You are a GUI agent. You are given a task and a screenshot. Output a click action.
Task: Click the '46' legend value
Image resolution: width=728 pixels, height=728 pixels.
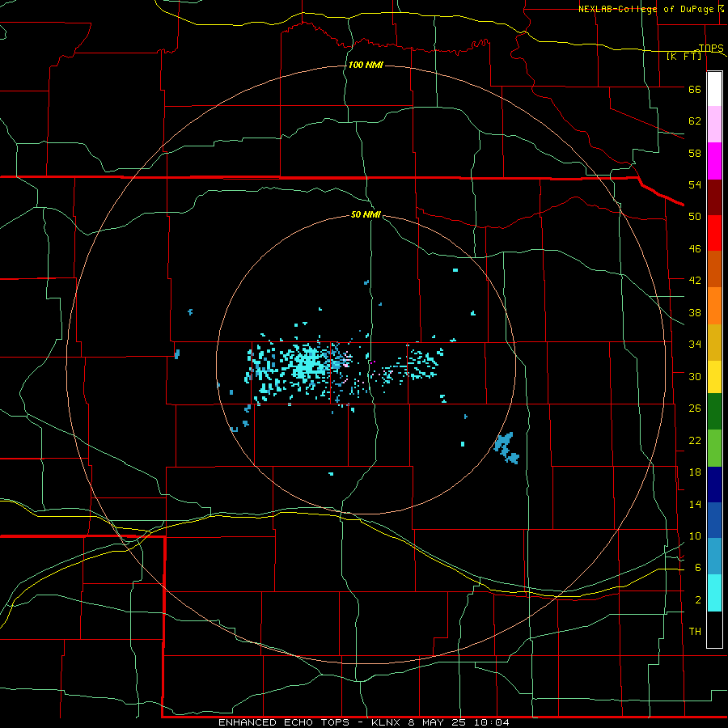click(x=695, y=249)
